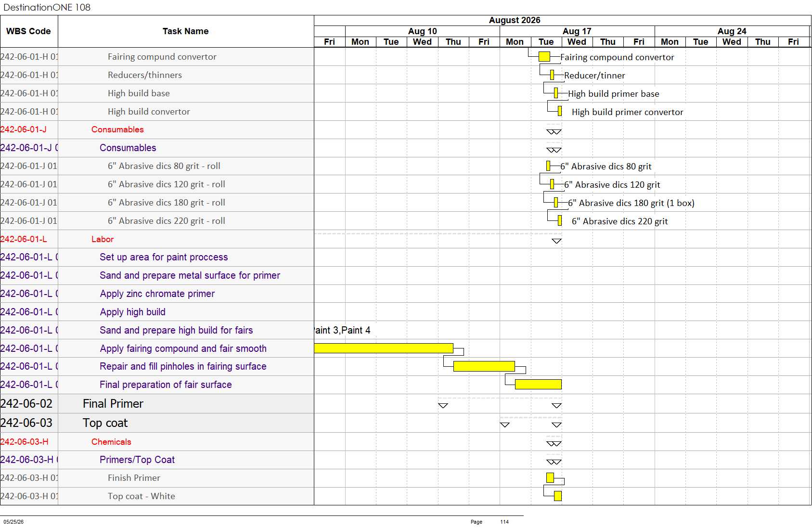Click the WBS Code column header
The width and height of the screenshot is (812, 528).
coord(29,31)
